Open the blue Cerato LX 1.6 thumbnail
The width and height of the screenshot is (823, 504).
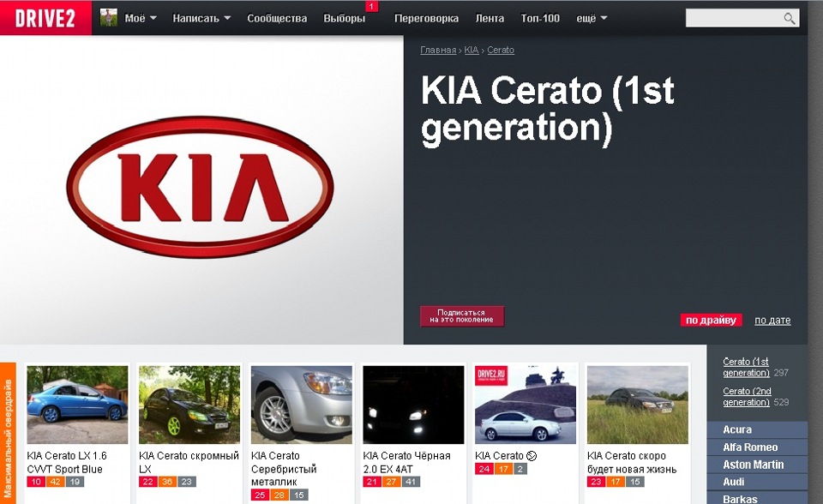coord(77,405)
